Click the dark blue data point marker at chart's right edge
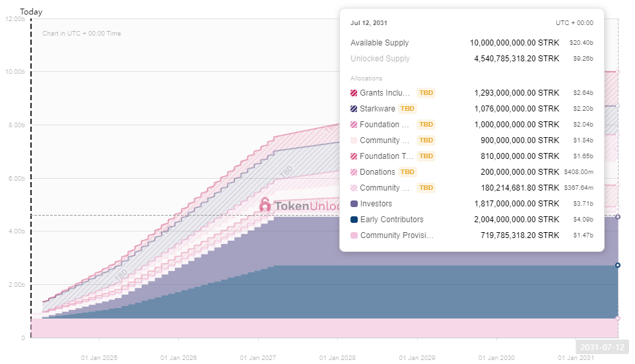 tap(618, 265)
